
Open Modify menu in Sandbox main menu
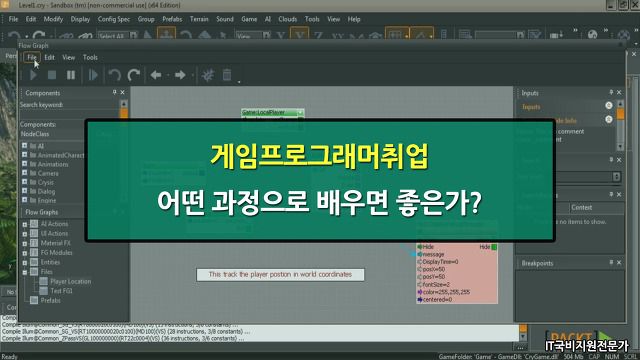(53, 19)
